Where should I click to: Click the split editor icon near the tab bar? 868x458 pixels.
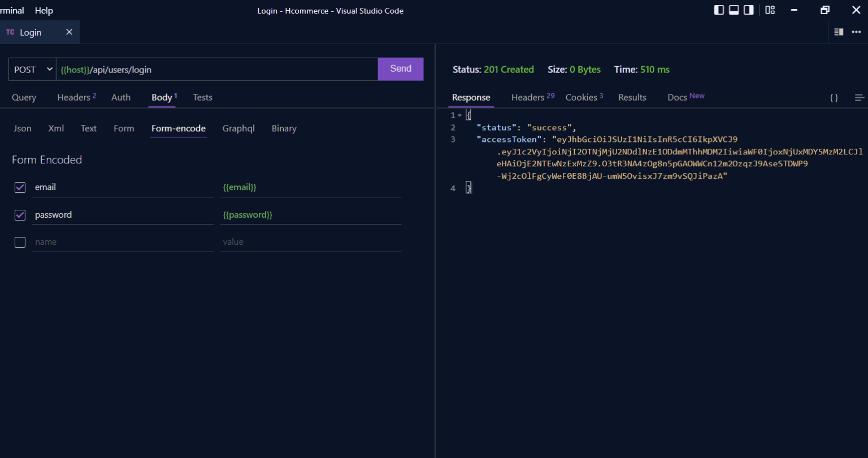point(839,32)
